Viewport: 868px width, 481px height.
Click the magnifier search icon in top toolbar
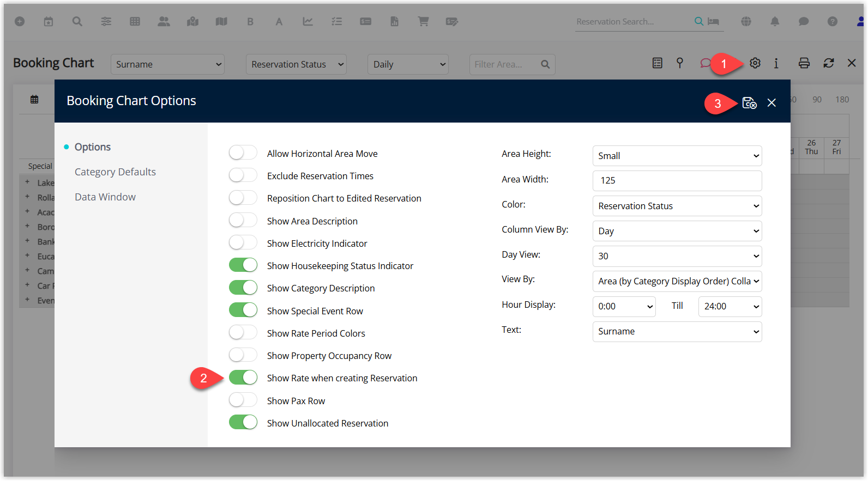[77, 21]
